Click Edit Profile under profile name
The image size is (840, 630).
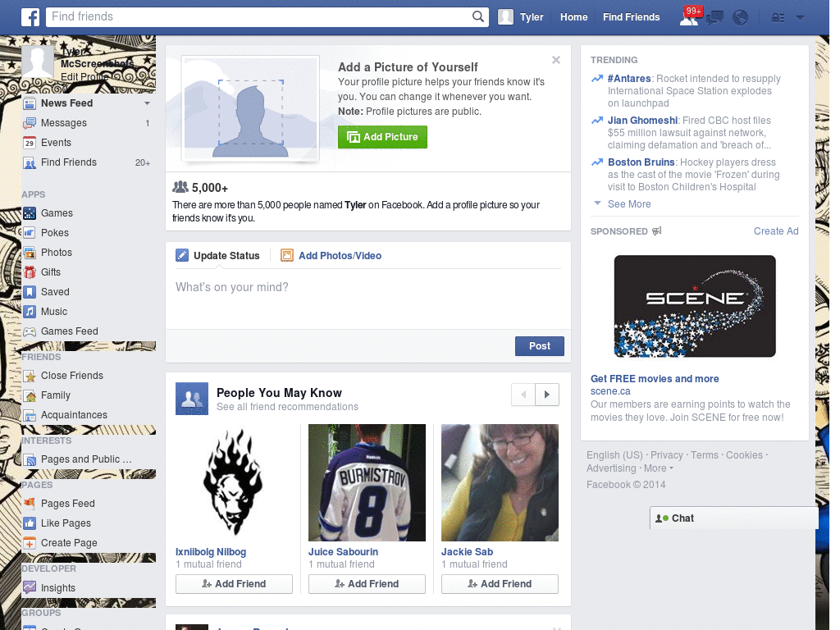84,76
